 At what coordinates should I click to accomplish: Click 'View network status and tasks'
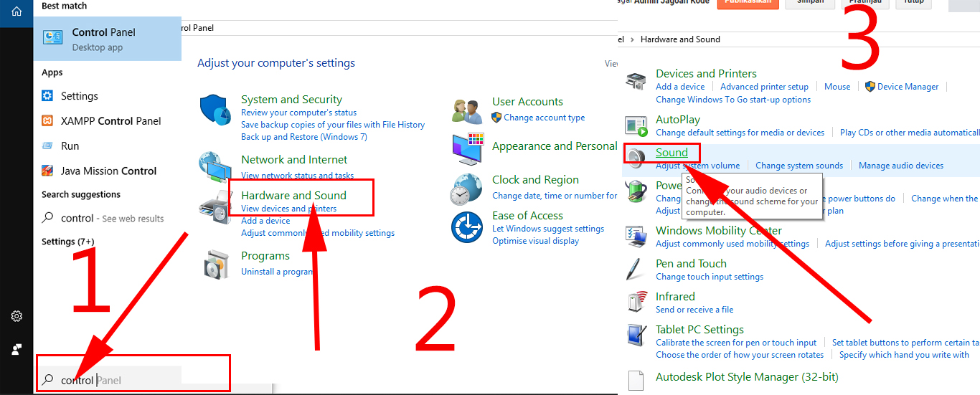coord(297,175)
